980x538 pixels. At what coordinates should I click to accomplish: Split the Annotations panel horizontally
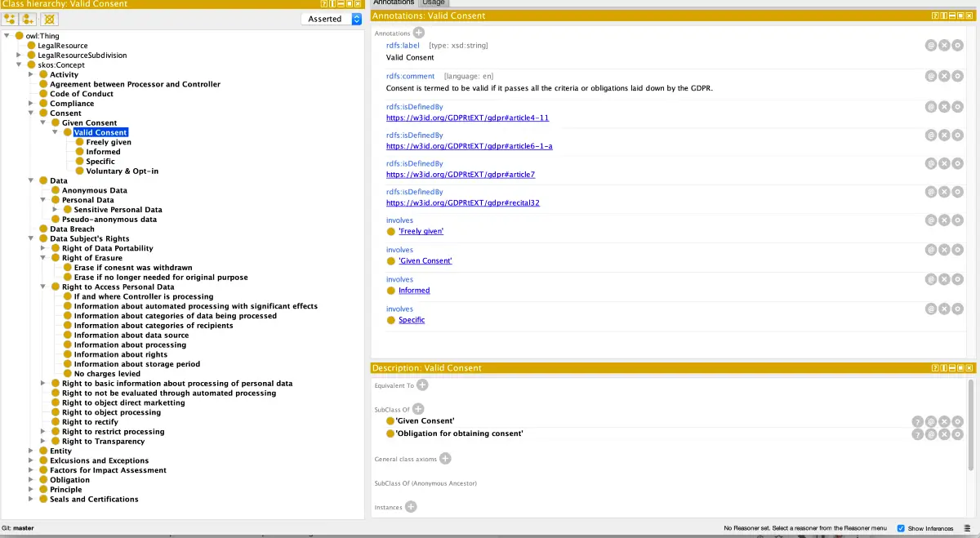coord(951,16)
